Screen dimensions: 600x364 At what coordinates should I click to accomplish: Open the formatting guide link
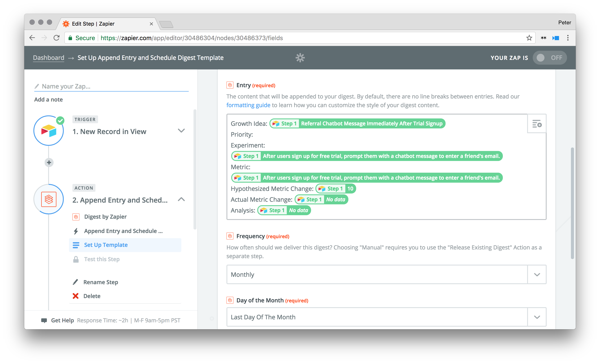[248, 105]
